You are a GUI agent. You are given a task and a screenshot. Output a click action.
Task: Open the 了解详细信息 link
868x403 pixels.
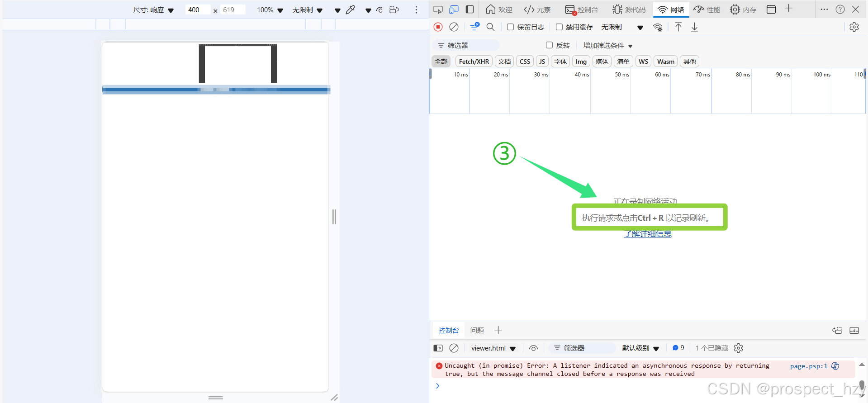[x=648, y=234]
